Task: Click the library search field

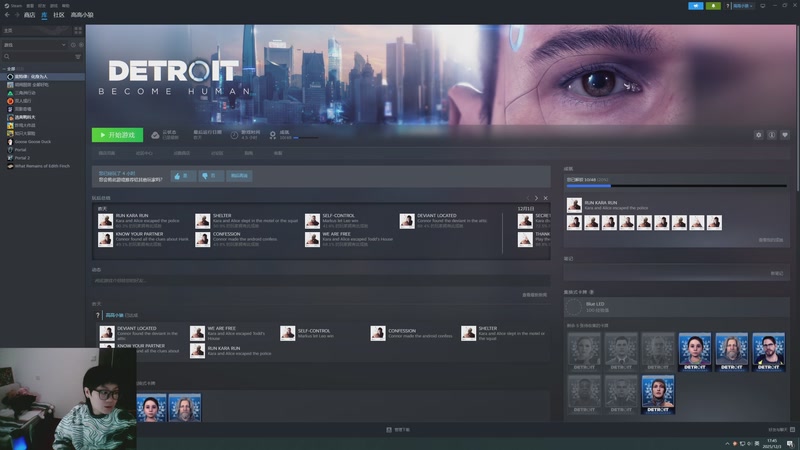Action: tap(38, 57)
